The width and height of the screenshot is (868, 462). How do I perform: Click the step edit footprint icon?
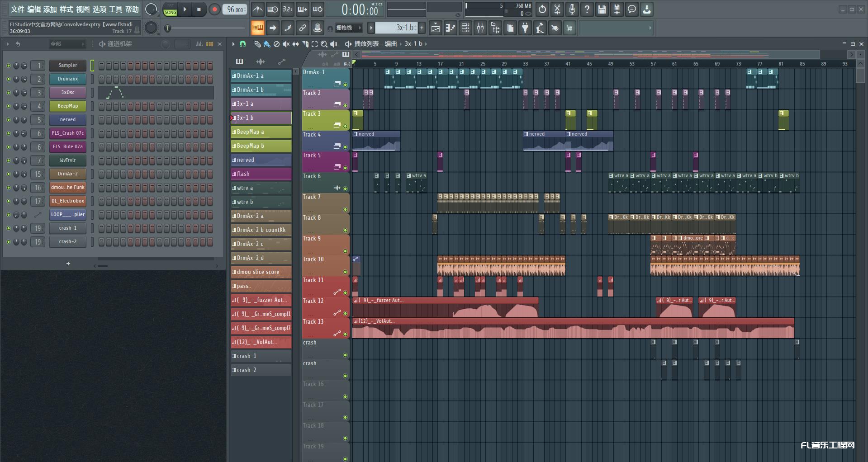point(288,28)
